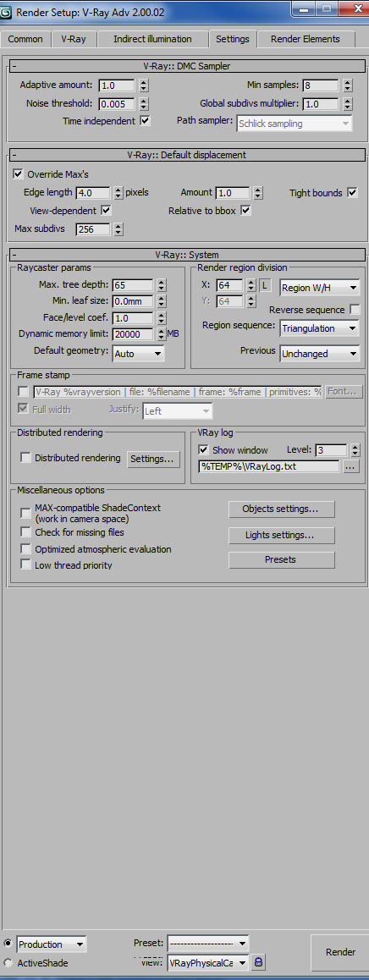
Task: Expand the Default geometry Auto dropdown
Action: 138,354
